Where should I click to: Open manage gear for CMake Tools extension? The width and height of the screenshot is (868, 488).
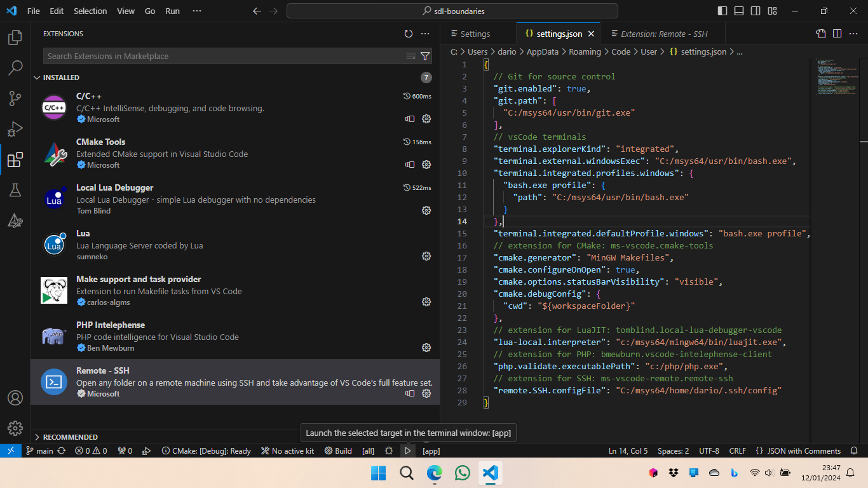426,165
